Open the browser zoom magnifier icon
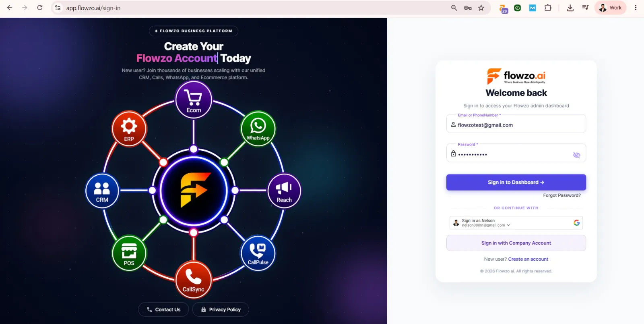Viewport: 644px width, 324px height. (x=454, y=8)
